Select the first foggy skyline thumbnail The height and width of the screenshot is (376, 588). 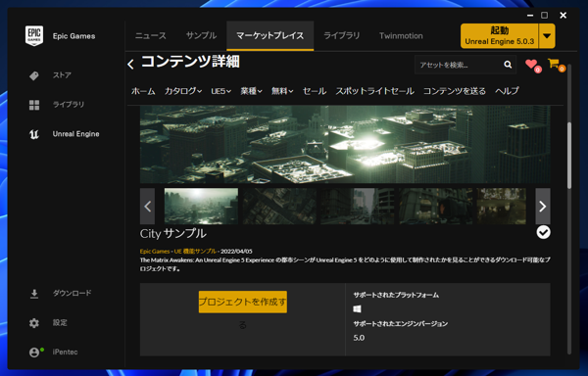click(x=201, y=207)
